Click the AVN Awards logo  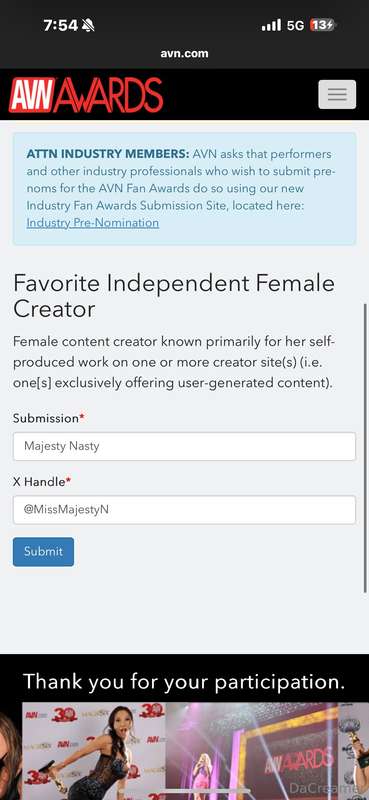click(x=86, y=95)
